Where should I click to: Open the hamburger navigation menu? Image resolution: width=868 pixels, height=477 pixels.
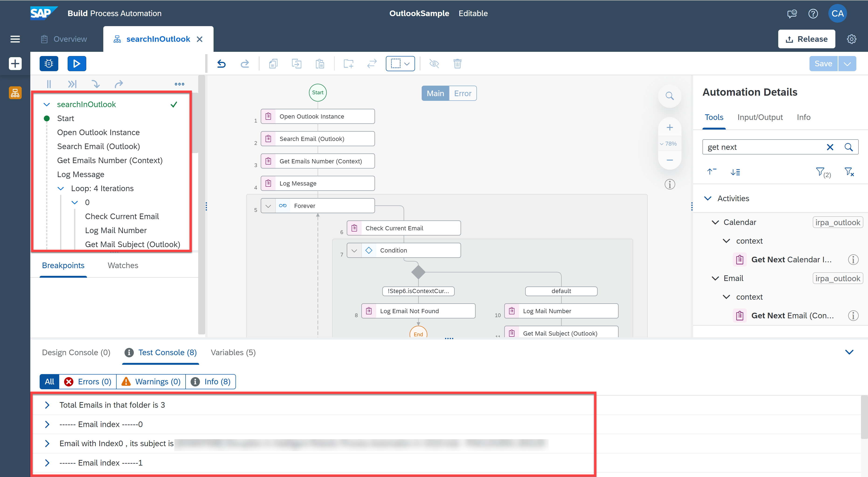pyautogui.click(x=15, y=39)
